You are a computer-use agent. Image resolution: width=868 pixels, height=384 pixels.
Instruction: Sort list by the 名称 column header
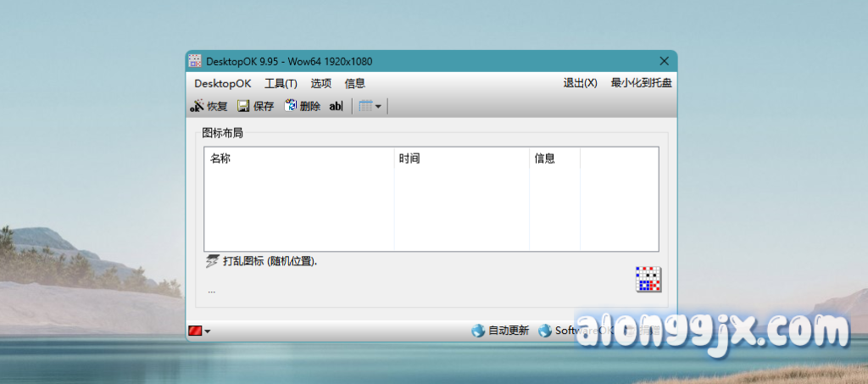click(220, 159)
